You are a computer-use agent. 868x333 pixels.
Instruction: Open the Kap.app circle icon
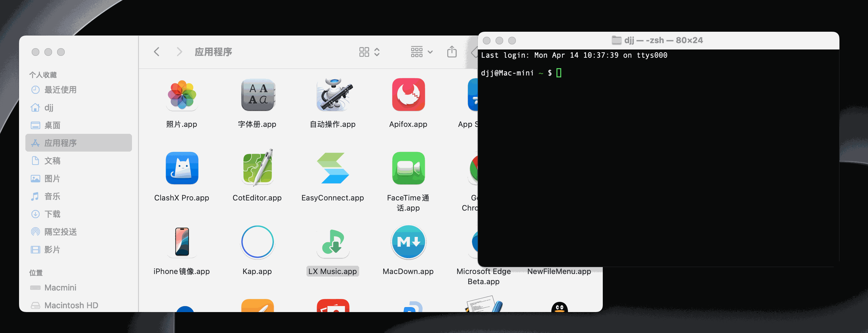tap(258, 241)
